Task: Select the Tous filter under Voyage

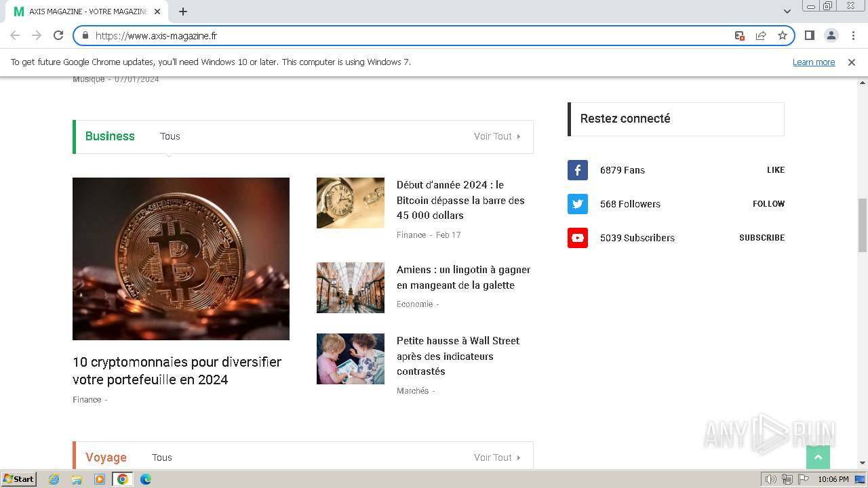Action: (162, 457)
